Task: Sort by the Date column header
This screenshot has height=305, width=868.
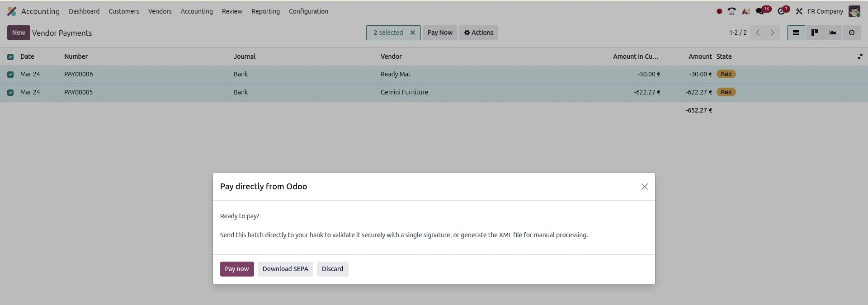Action: click(x=27, y=56)
